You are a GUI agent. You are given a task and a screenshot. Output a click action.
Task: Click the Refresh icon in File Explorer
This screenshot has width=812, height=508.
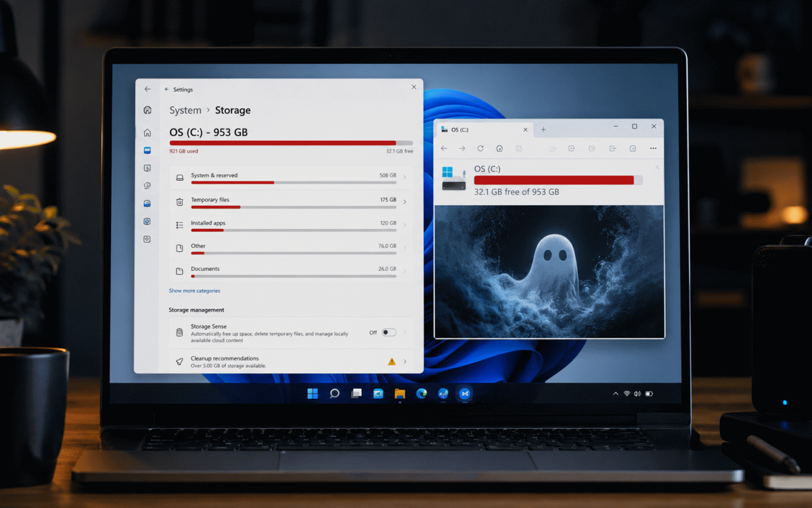point(480,148)
